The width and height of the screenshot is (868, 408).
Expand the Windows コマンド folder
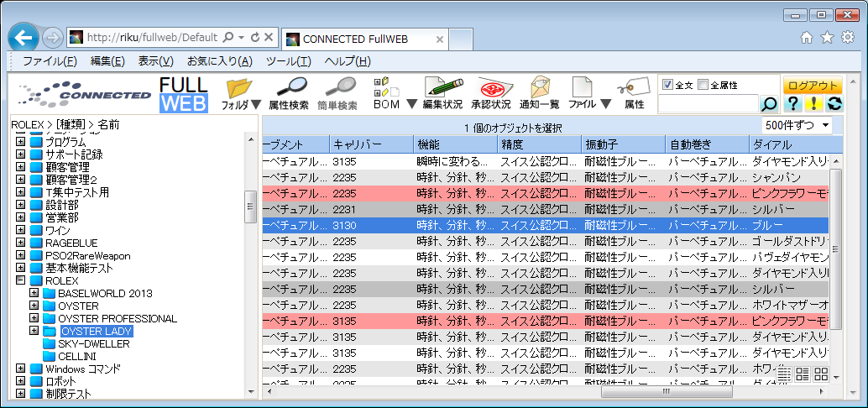pyautogui.click(x=20, y=369)
